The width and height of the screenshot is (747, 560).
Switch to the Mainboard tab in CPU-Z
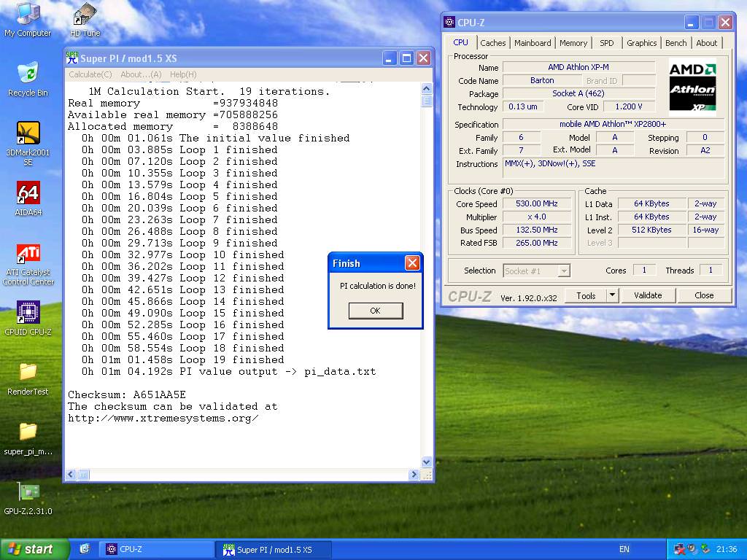pos(533,43)
